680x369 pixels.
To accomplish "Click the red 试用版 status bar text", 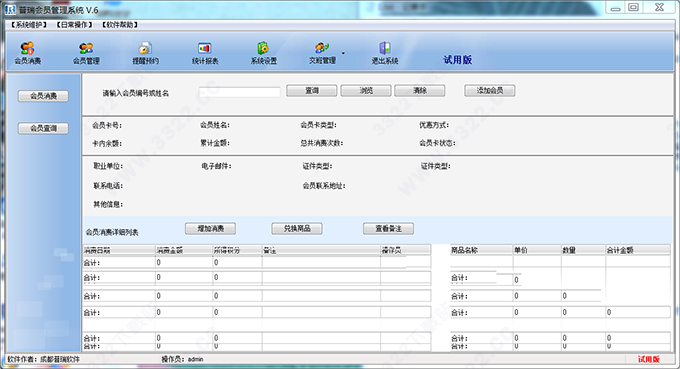I will pos(649,359).
